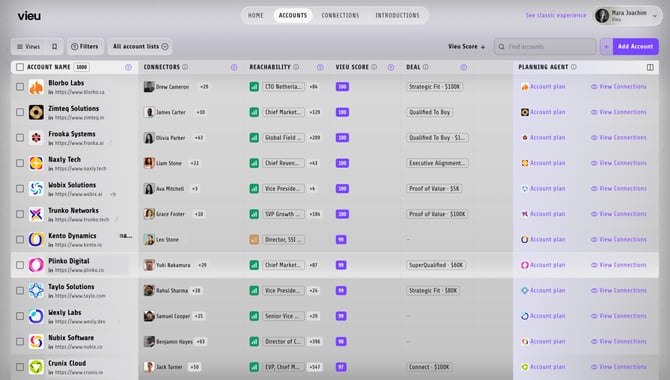Click info icon beside Deal header
Viewport: 670px width, 380px height.
[x=426, y=67]
